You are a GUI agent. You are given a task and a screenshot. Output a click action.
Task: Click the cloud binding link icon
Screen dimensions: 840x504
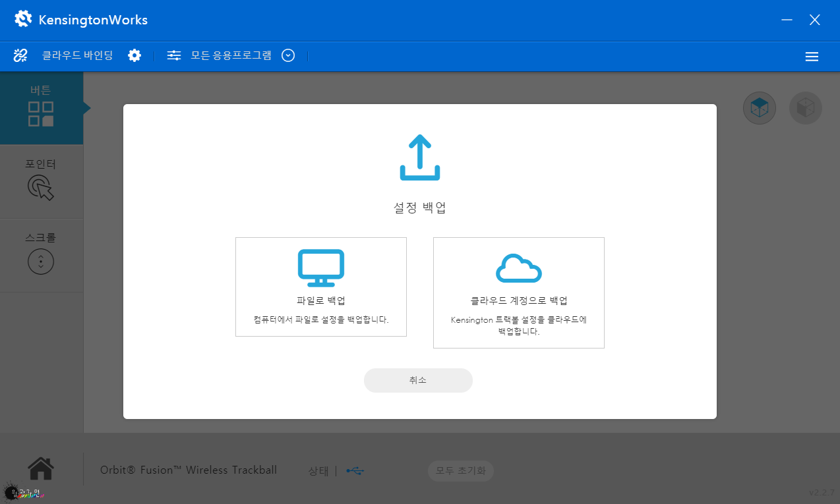pos(20,55)
